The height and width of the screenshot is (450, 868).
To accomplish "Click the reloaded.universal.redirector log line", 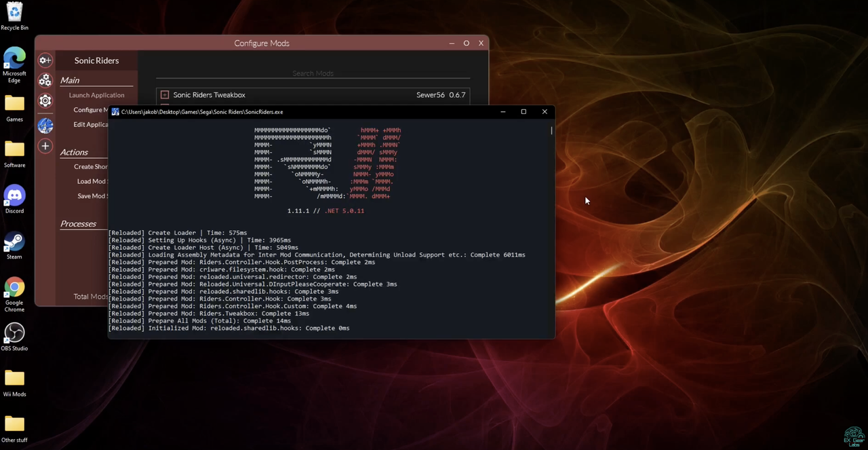I will tap(233, 277).
